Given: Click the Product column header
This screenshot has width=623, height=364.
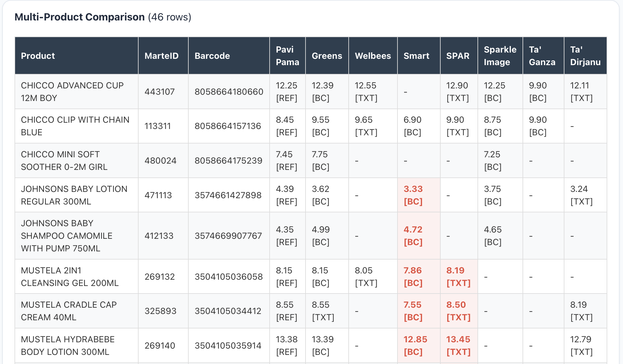Looking at the screenshot, I should 38,56.
